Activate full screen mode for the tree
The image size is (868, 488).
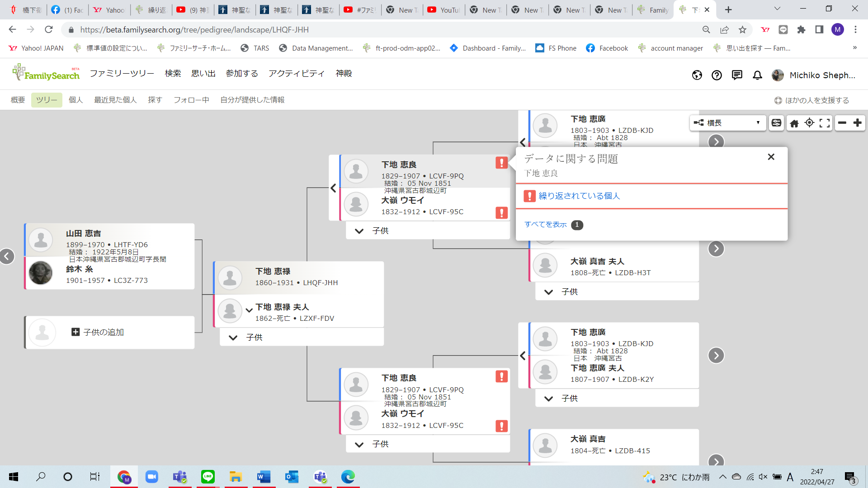(824, 122)
